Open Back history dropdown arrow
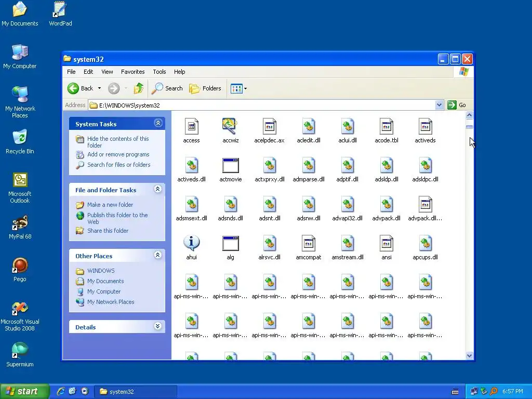 pyautogui.click(x=99, y=88)
